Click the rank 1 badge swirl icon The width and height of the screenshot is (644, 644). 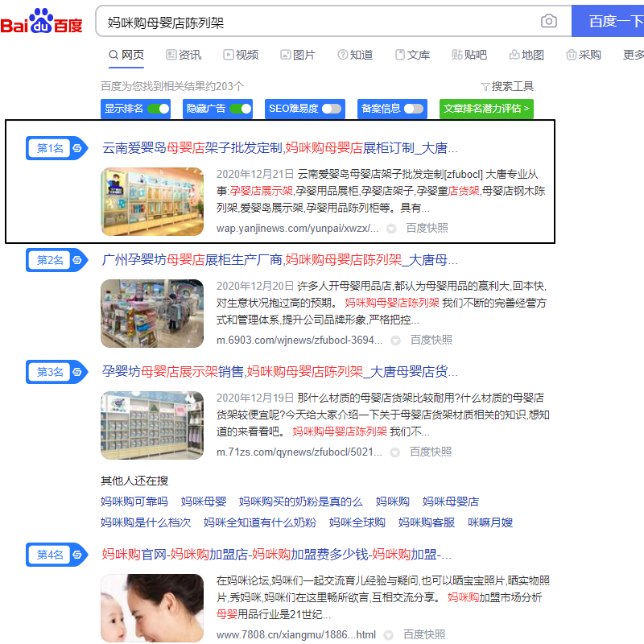77,148
